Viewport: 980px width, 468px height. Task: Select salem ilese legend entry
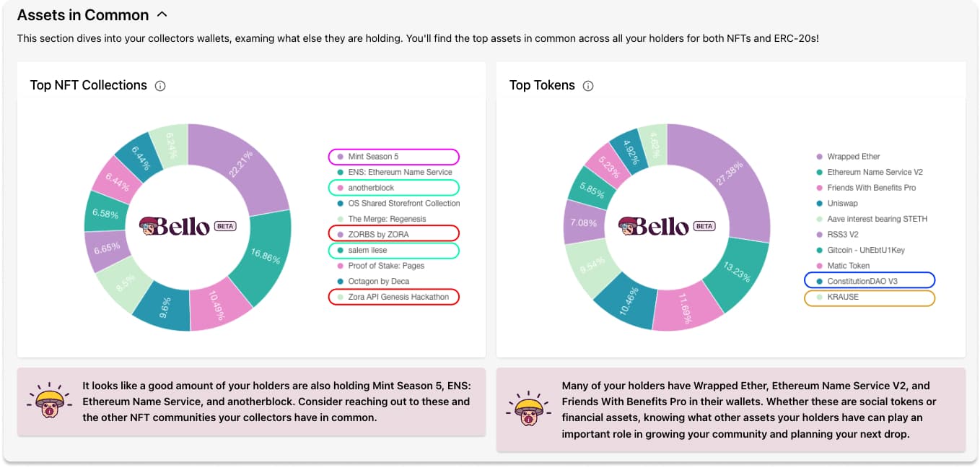tap(393, 251)
